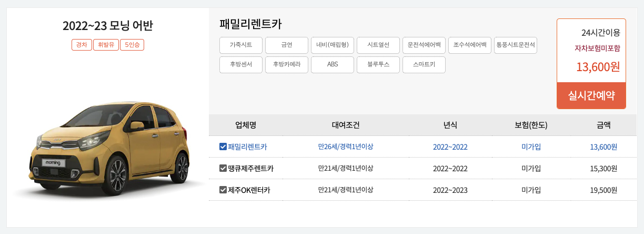
Task: Click the 통풍시트운전석 feature tag
Action: coord(516,45)
